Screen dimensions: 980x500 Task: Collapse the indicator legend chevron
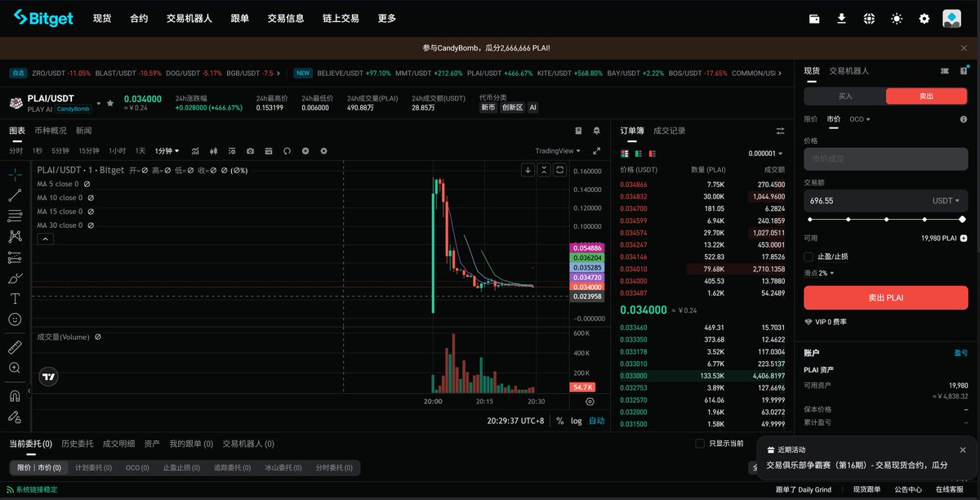pyautogui.click(x=45, y=239)
